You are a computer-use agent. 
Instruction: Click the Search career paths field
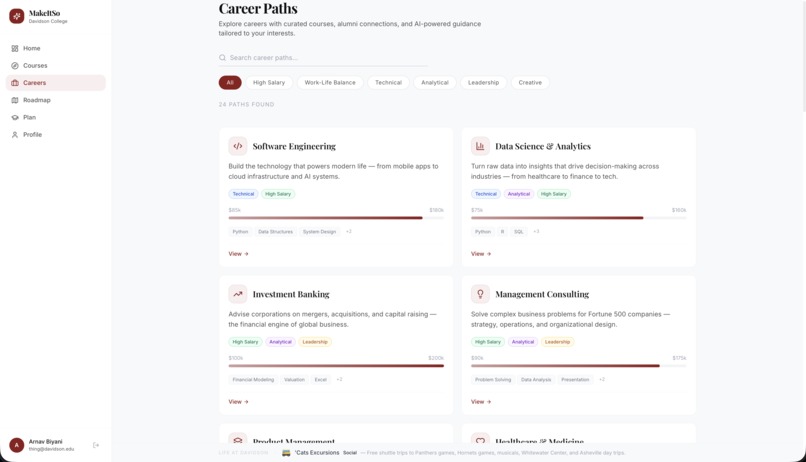(x=323, y=58)
